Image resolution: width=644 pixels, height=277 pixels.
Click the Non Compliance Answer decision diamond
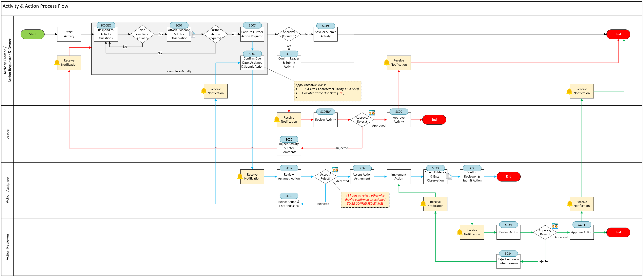click(142, 34)
